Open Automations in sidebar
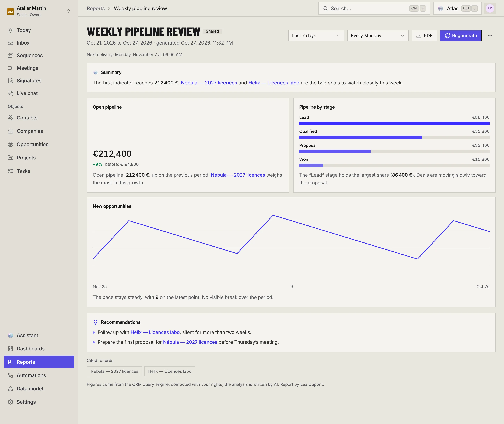Viewport: 504px width, 424px height. click(39, 375)
